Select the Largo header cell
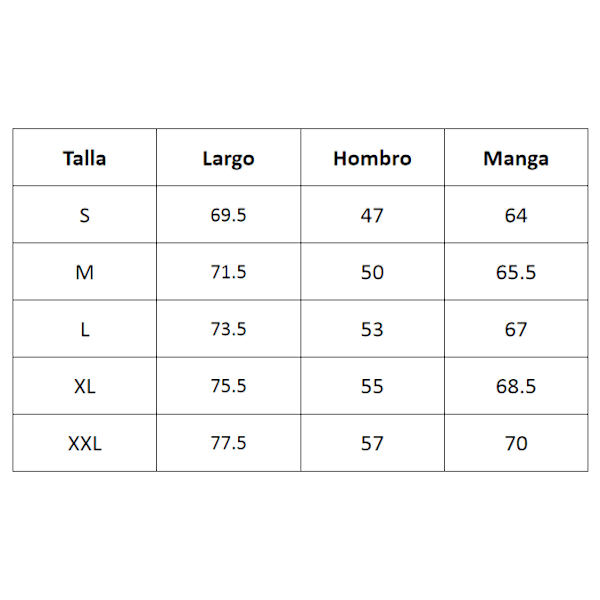Viewport: 600px width, 600px height. pos(228,158)
